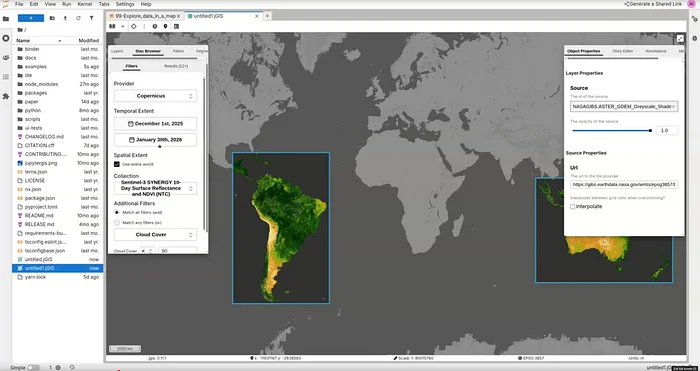Toggle the file filter funnel icon
700x371 pixels.
91,18
